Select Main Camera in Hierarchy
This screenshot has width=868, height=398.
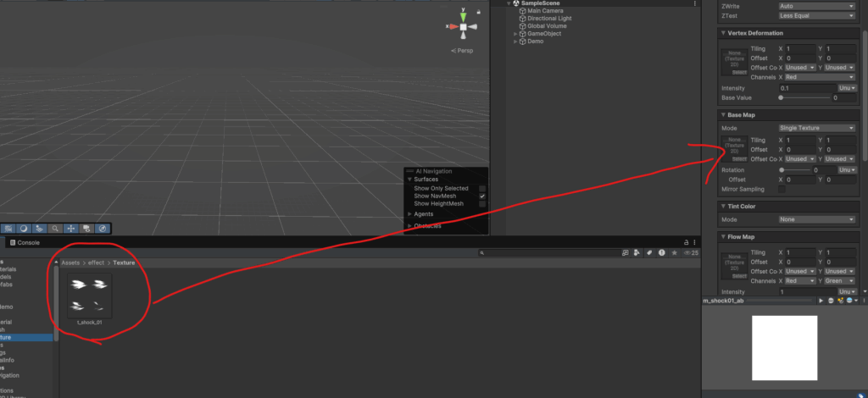[545, 10]
